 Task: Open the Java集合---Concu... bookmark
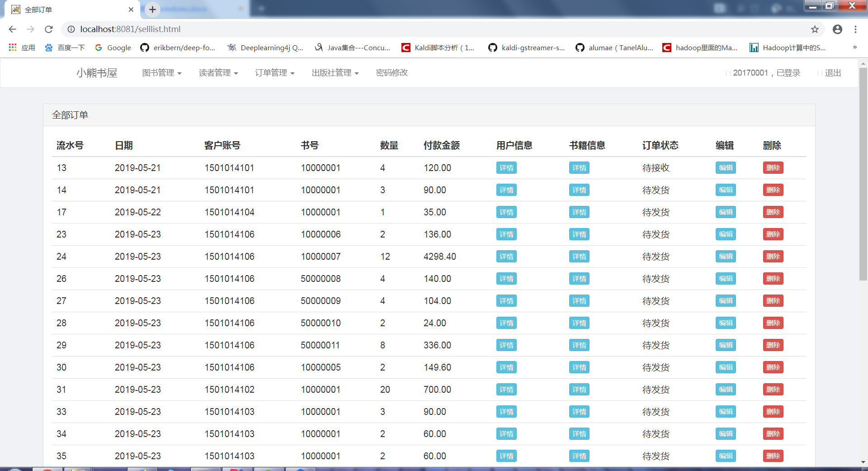(x=352, y=48)
